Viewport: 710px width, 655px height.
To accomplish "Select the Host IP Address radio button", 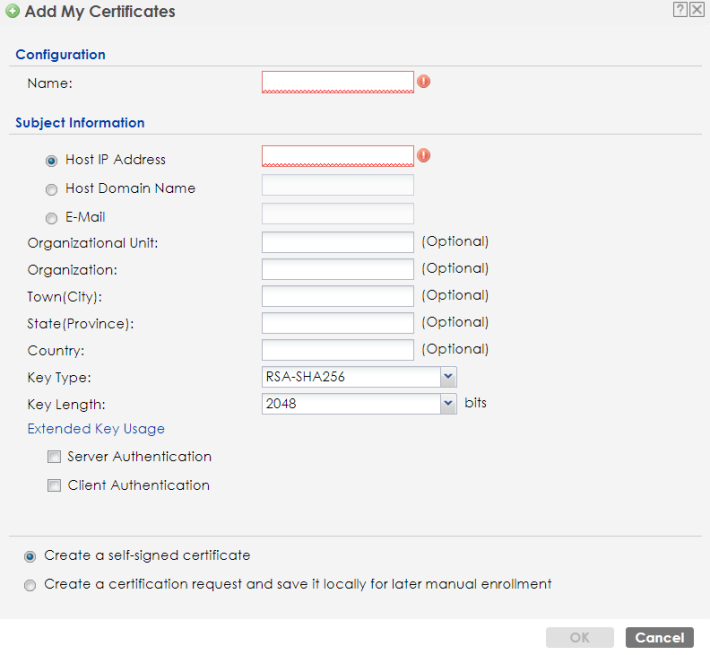I will point(51,160).
